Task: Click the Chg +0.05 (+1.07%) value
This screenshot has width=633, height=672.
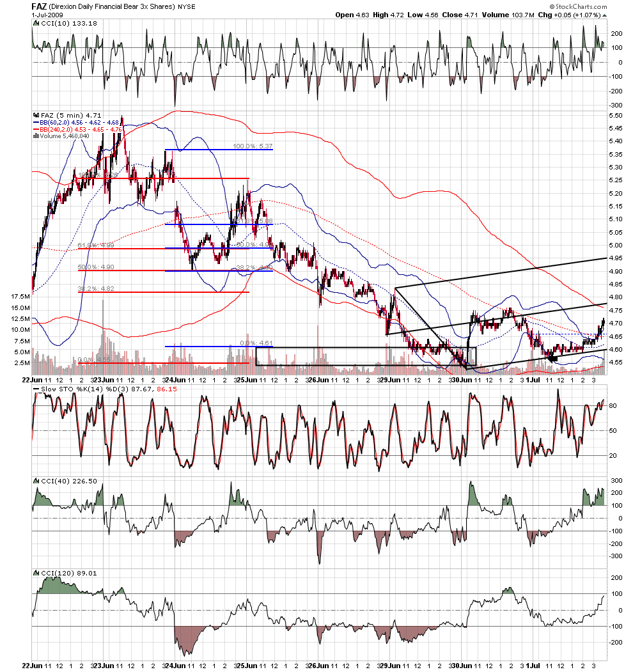Action: pyautogui.click(x=570, y=15)
